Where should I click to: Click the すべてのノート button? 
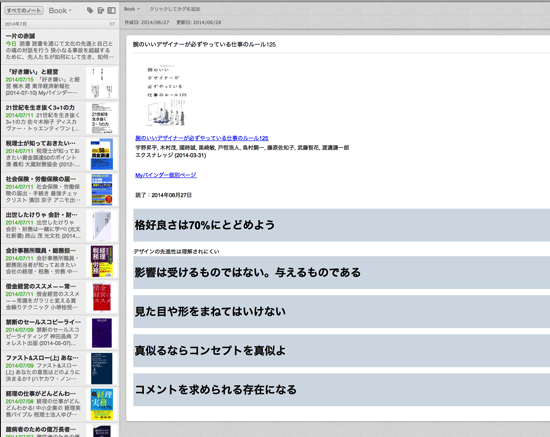pos(24,11)
